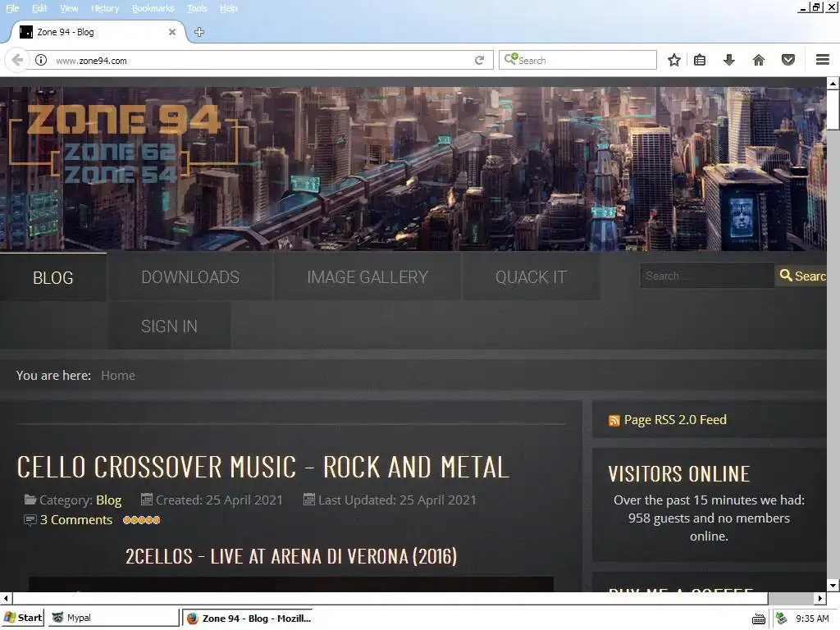
Task: Open the downloads arrow panel
Action: [x=728, y=60]
